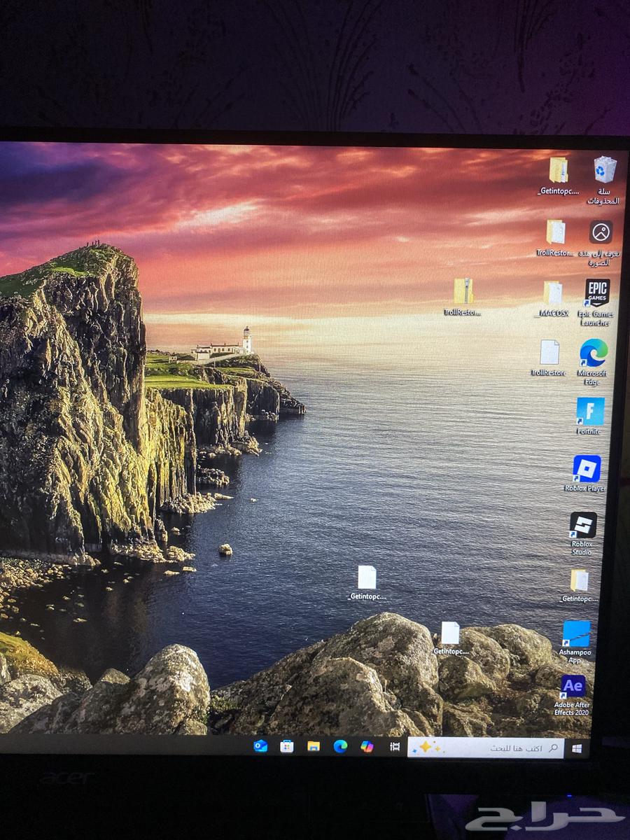Select the Adobe After Effects 2020 shortcut

pyautogui.click(x=573, y=686)
